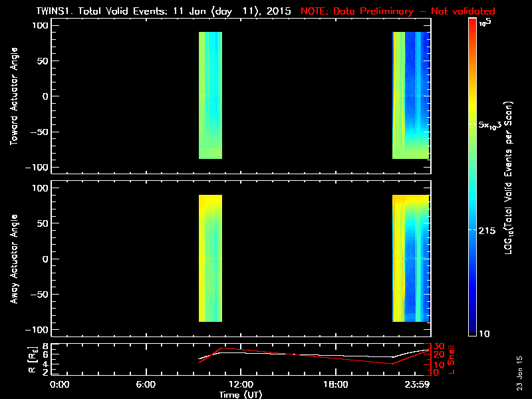This screenshot has height=399, width=532.
Task: Click the '10' label at the color bar bottom
Action: pos(484,334)
